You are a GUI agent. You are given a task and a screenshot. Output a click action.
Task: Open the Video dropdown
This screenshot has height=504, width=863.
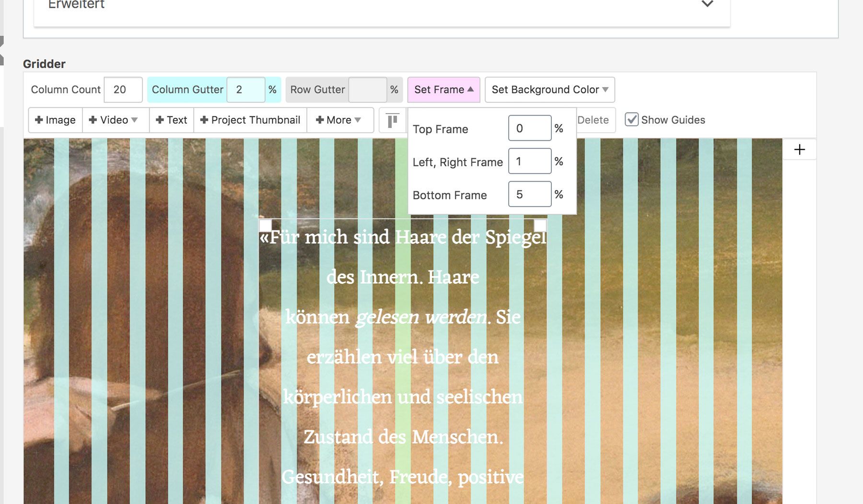tap(114, 120)
